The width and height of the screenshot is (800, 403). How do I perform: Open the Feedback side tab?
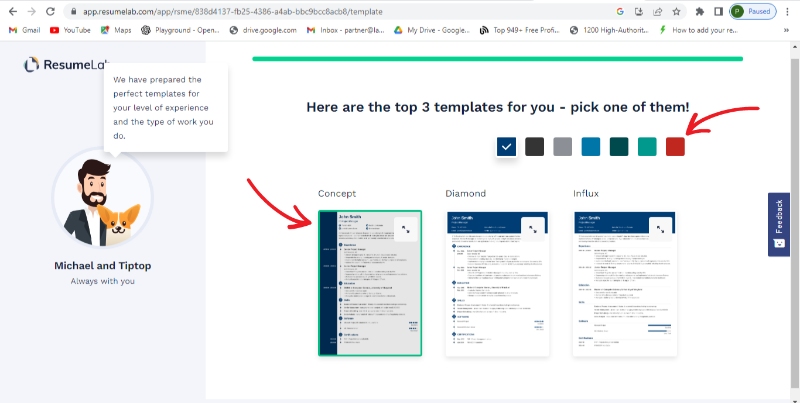tap(780, 224)
